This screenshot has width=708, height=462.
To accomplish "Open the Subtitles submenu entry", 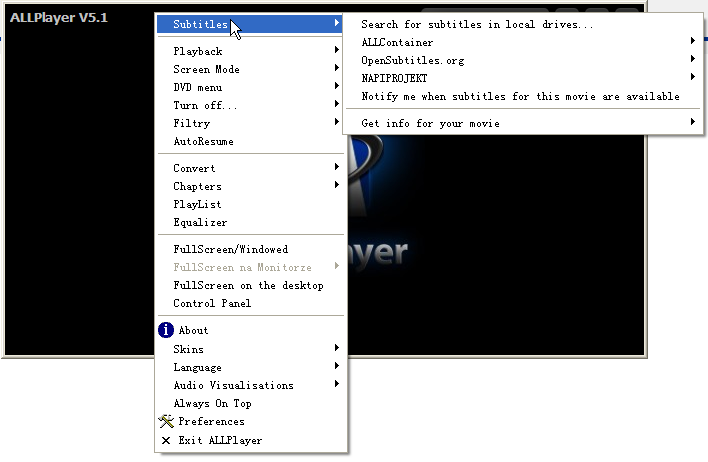I will coord(251,24).
